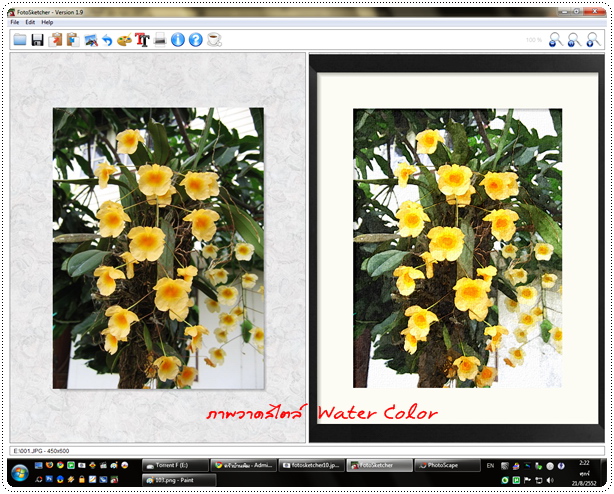Click the original flower photo preview
Image resolution: width=614 pixels, height=494 pixels.
pos(158,248)
